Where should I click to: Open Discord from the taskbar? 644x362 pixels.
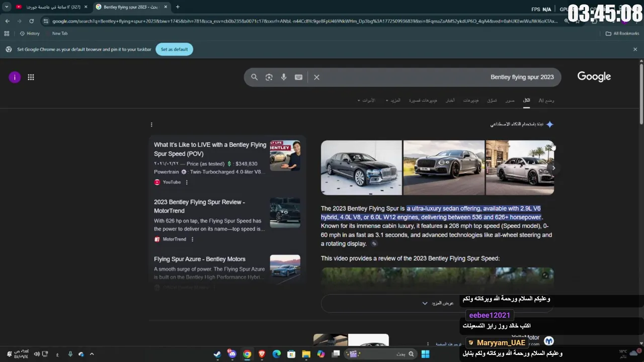coord(232,354)
